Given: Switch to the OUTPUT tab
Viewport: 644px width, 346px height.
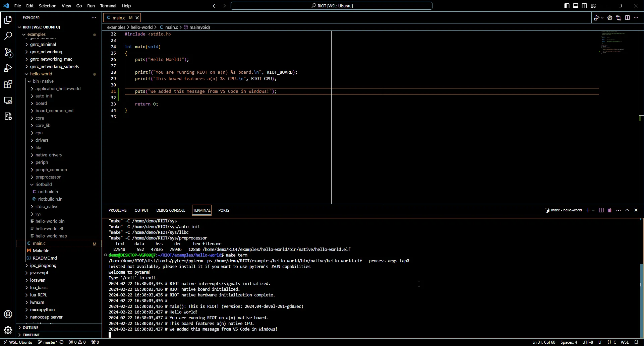Looking at the screenshot, I should (x=141, y=210).
